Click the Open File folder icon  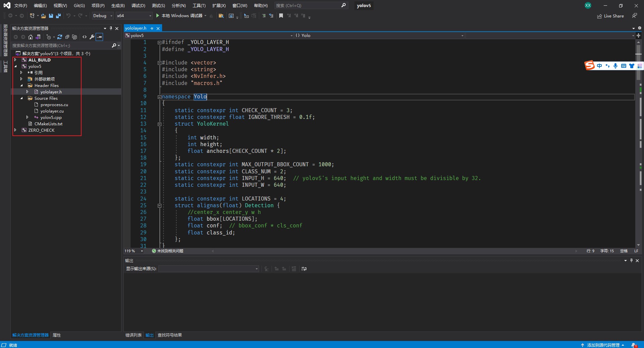pyautogui.click(x=44, y=16)
